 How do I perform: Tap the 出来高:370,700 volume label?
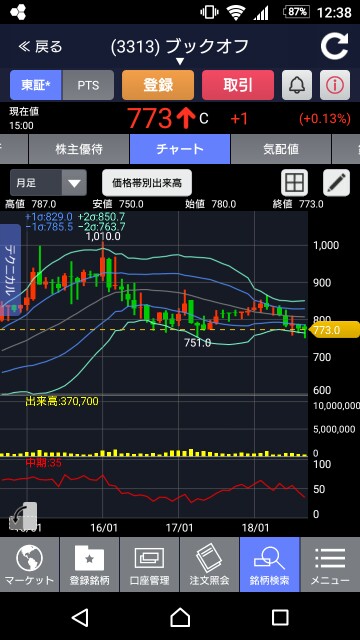(62, 402)
